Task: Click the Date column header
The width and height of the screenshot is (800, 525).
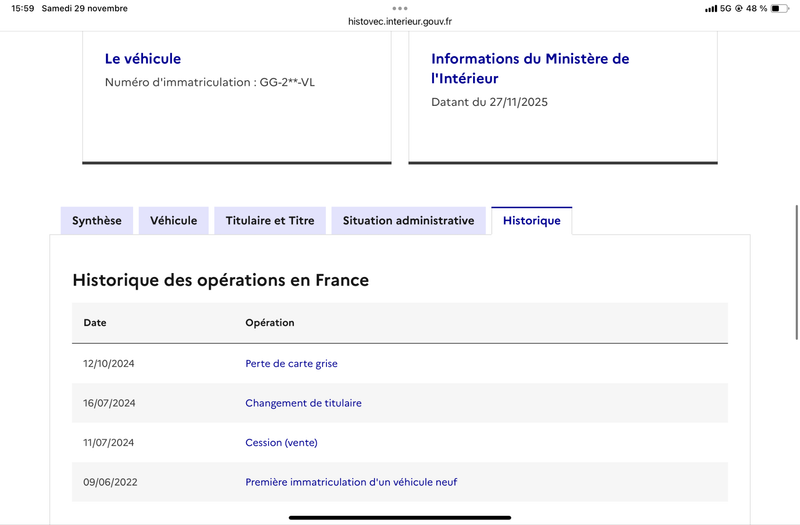Action: coord(95,323)
